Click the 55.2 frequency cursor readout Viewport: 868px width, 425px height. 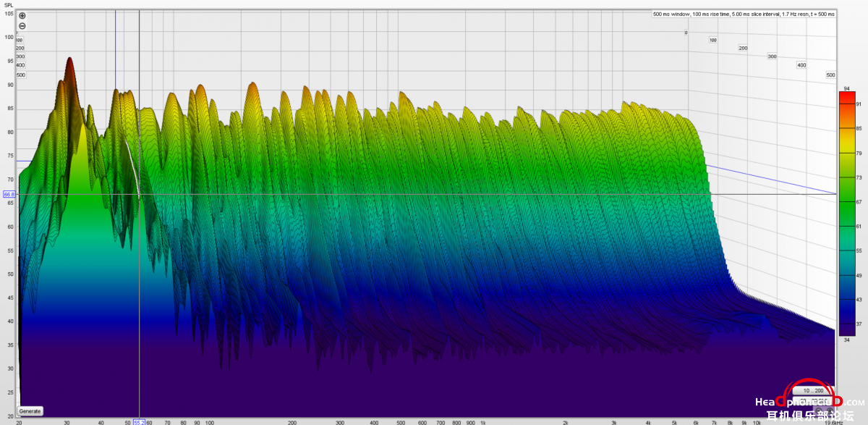139,422
